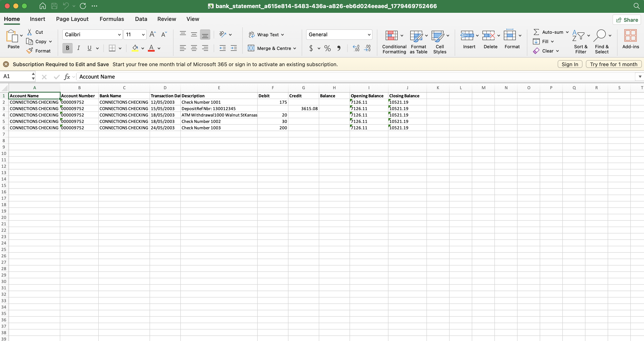
Task: Open Conditional Formatting
Action: 394,42
